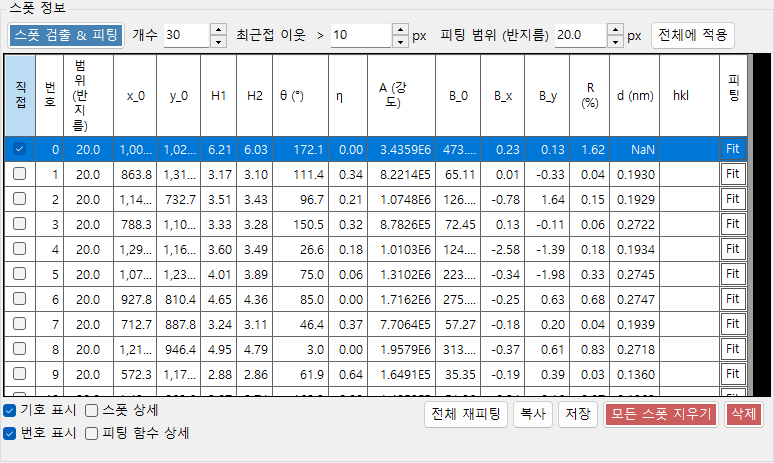Select the d value 0.1930 cell
The image size is (774, 463).
[x=635, y=174]
